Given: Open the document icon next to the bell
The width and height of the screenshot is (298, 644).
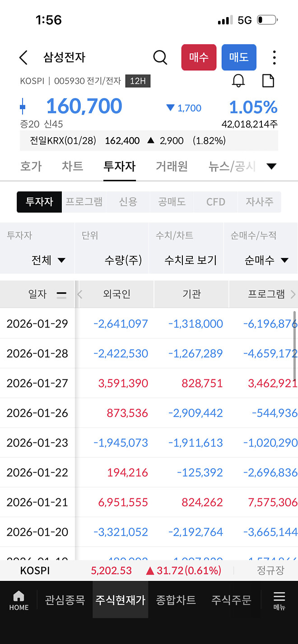Looking at the screenshot, I should [268, 80].
